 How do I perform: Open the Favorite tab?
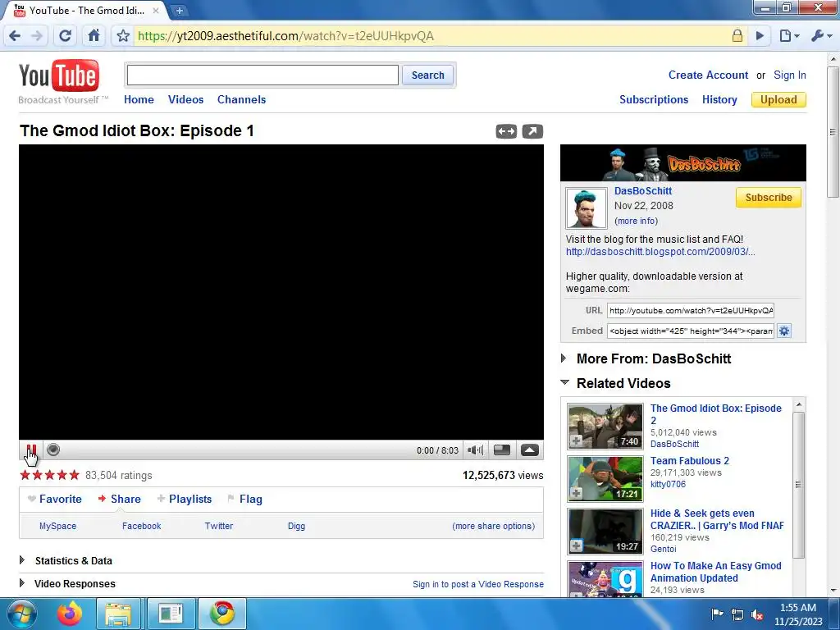(55, 499)
